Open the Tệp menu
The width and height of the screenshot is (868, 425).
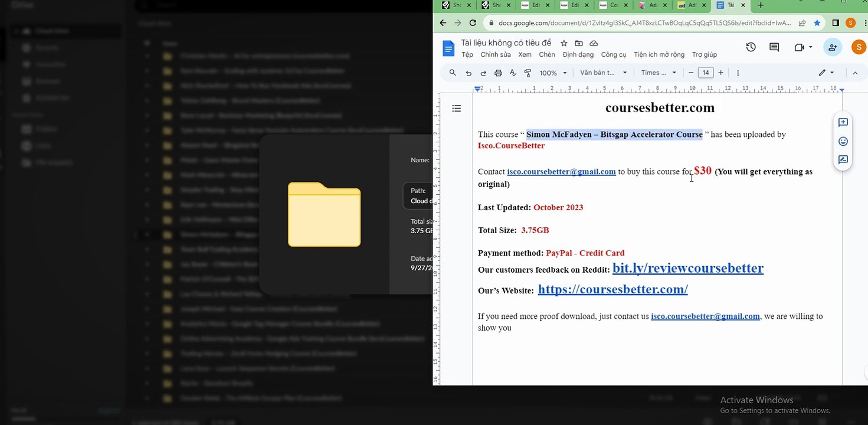point(467,54)
